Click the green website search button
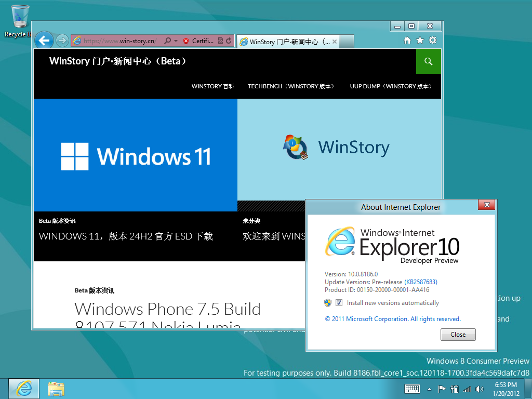Image resolution: width=532 pixels, height=399 pixels. tap(429, 61)
